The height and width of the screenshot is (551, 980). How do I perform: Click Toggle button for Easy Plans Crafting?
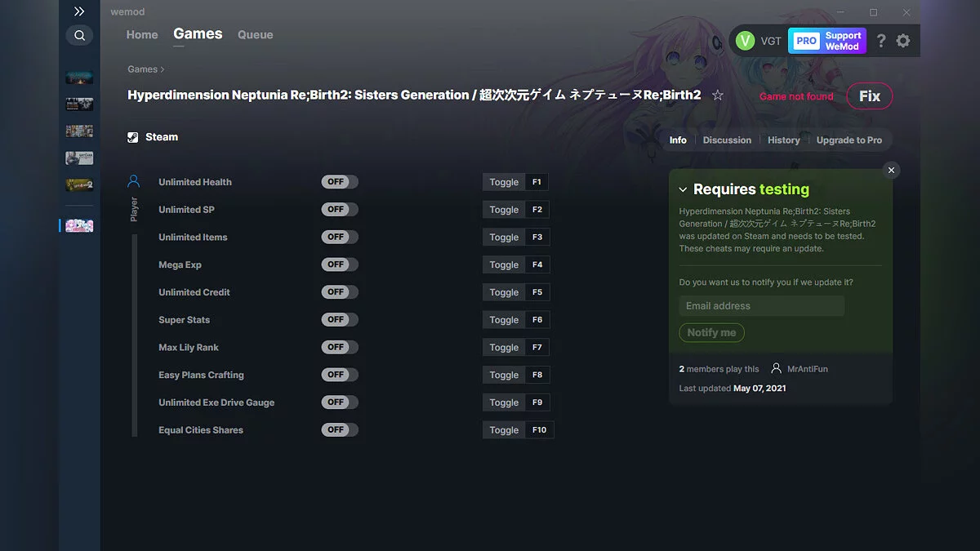[504, 375]
